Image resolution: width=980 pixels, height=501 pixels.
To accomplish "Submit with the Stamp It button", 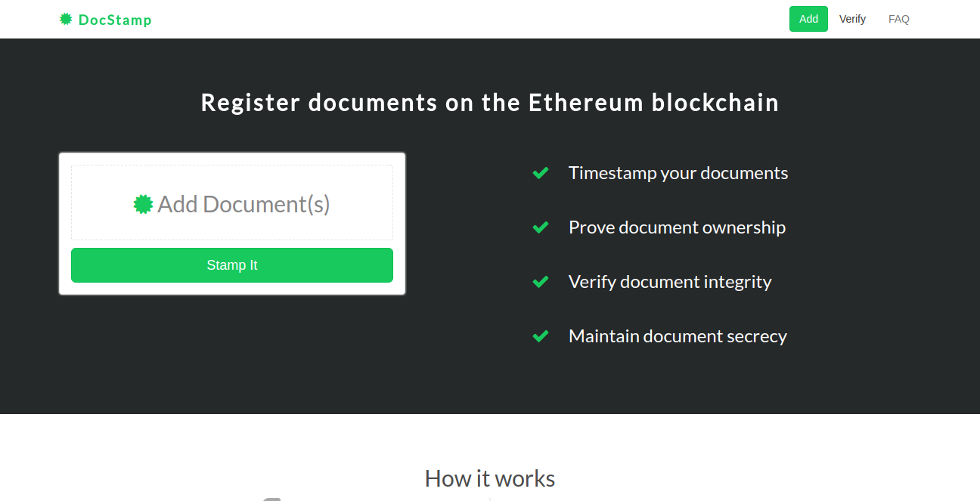I will pyautogui.click(x=232, y=265).
